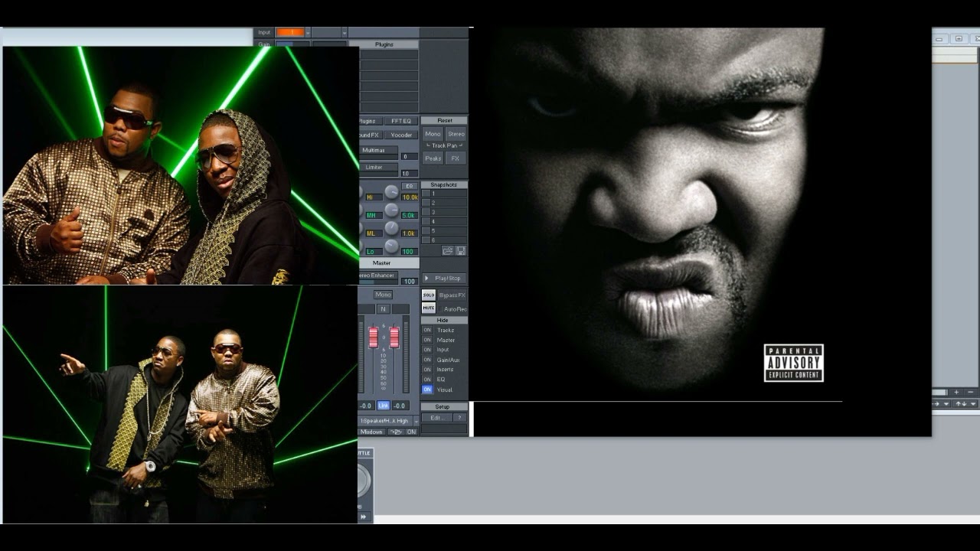Click the Stereo Enhancer slider bar
This screenshot has width=980, height=551.
[x=378, y=282]
